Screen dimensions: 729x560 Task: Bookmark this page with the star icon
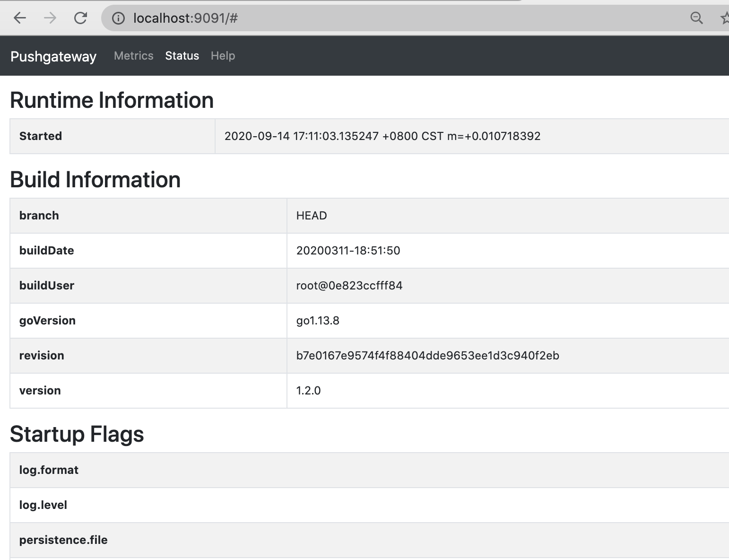[x=724, y=18]
